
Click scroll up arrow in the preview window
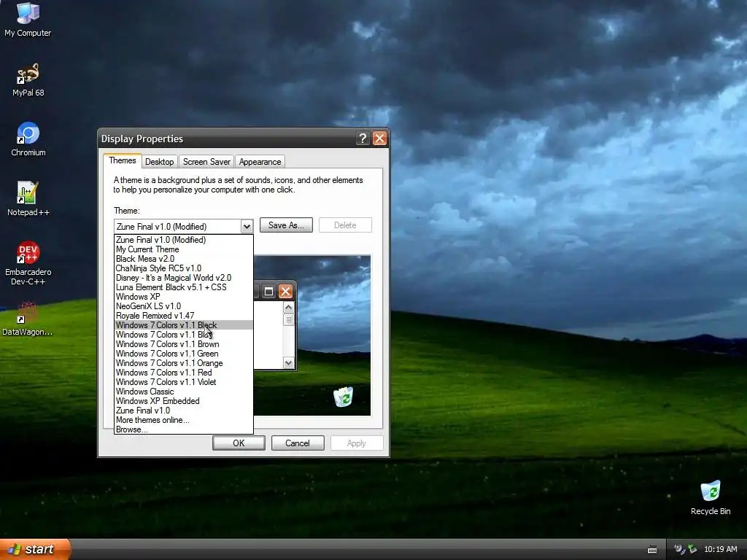(x=288, y=308)
